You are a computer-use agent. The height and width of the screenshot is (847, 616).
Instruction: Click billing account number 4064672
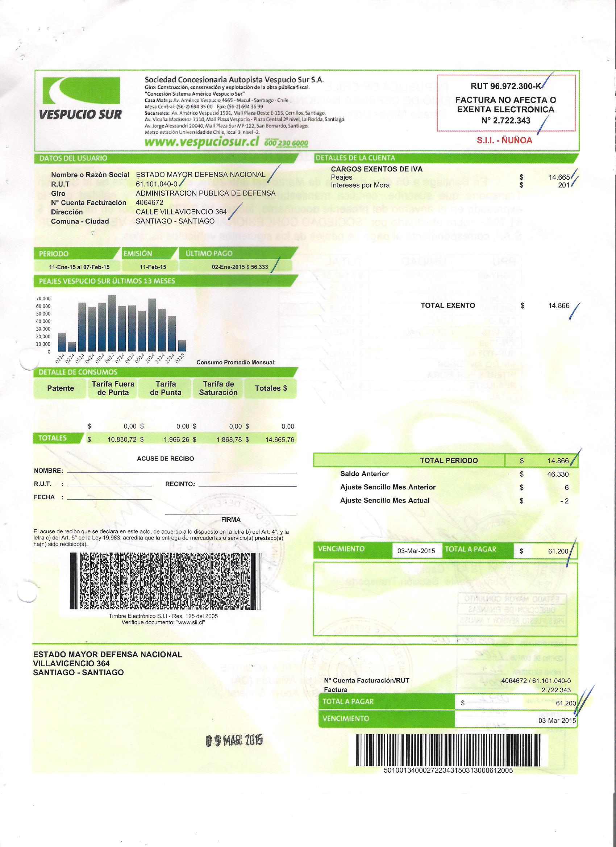(x=149, y=203)
